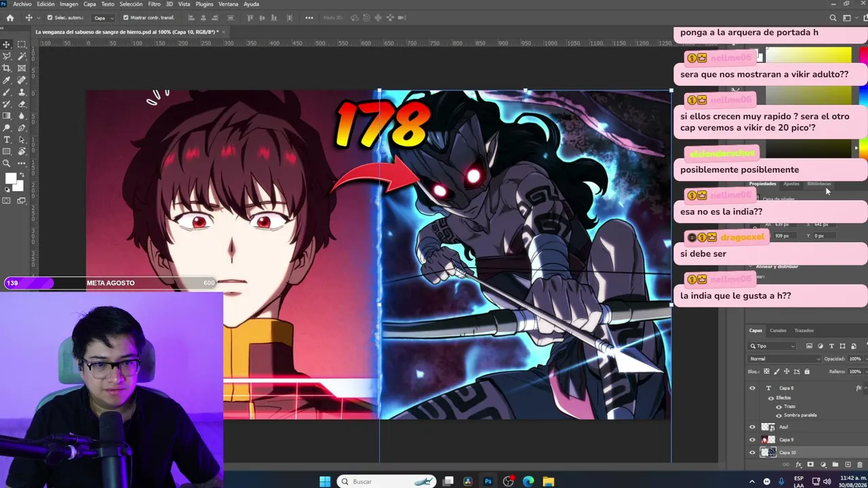
Task: Create a new layer
Action: [x=848, y=465]
